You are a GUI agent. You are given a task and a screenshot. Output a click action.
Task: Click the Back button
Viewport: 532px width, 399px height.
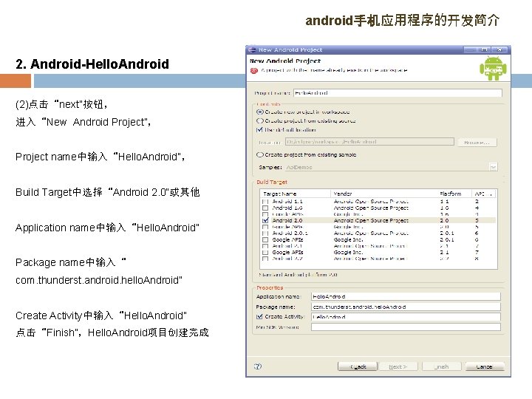[358, 366]
